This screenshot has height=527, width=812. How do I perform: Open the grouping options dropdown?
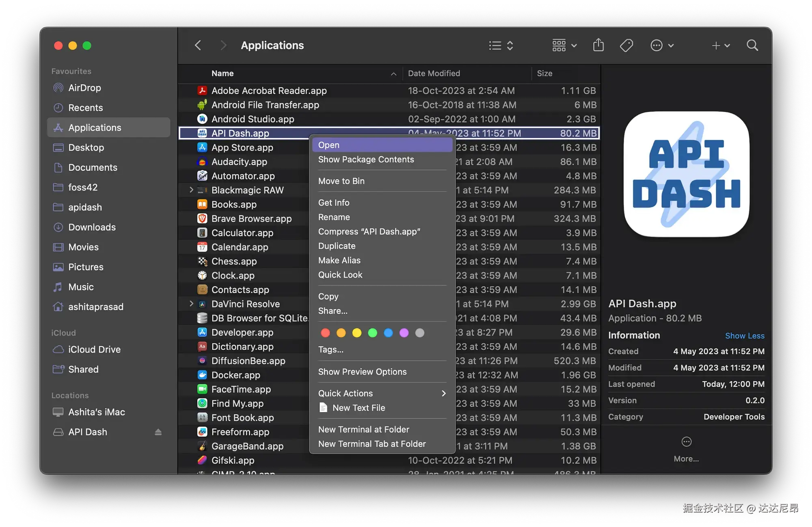tap(564, 45)
